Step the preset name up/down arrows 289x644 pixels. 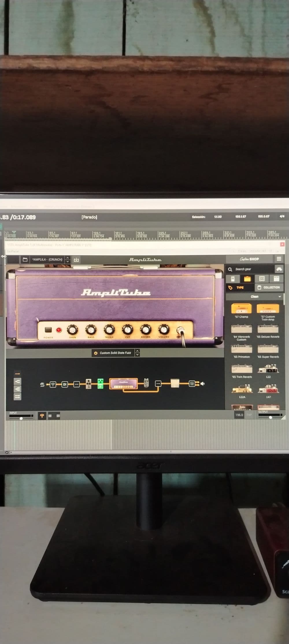pyautogui.click(x=67, y=259)
